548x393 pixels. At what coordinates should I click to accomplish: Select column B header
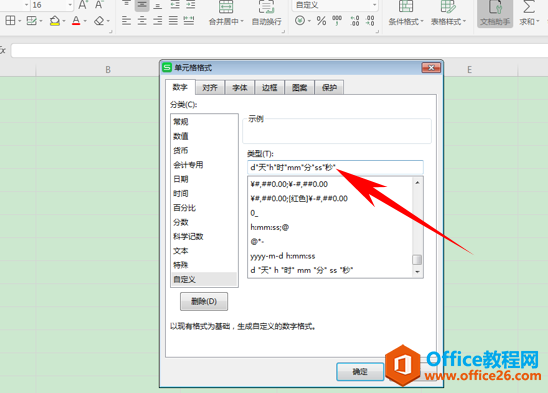point(108,70)
